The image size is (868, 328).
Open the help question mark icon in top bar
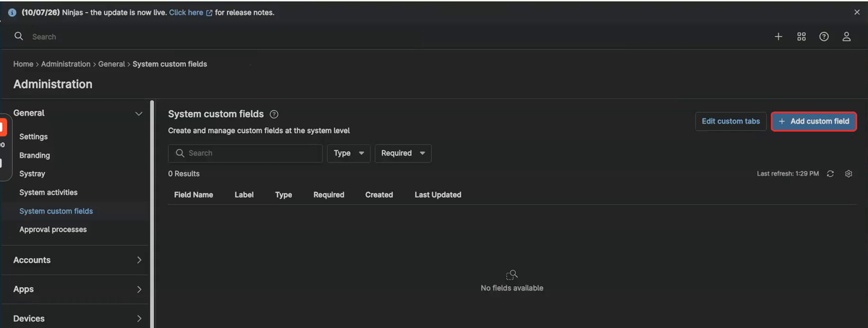point(824,37)
